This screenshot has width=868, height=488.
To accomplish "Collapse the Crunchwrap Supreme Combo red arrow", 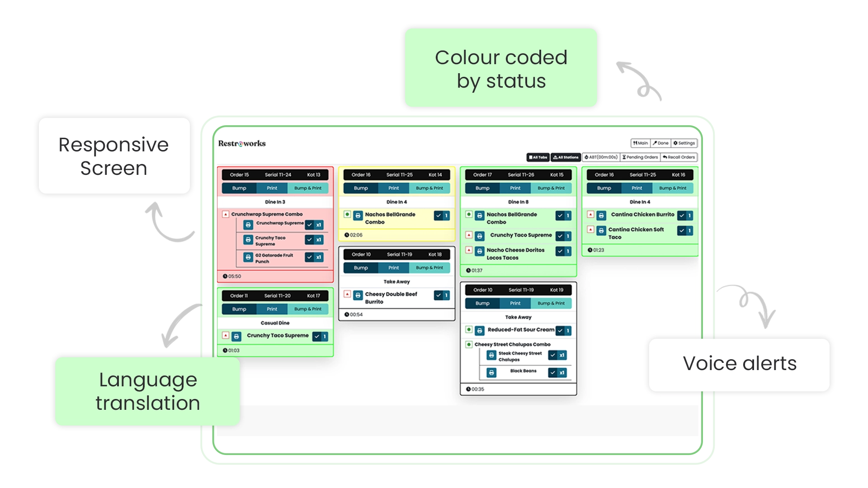I will [226, 214].
